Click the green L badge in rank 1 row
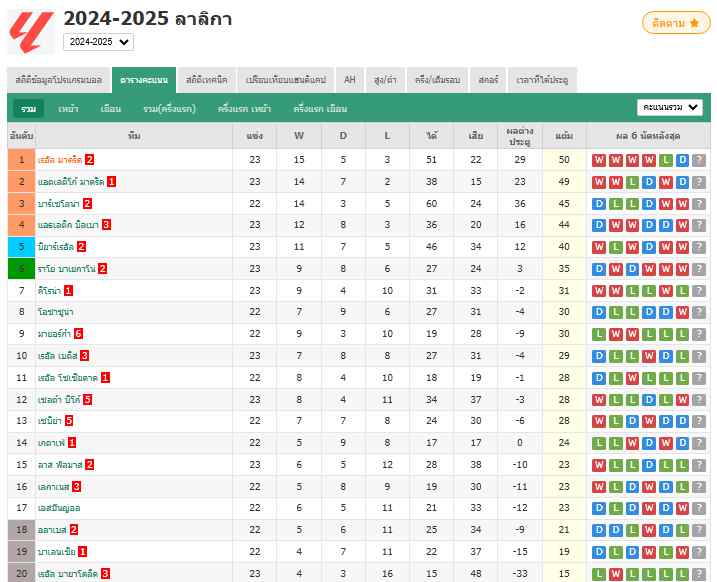 (x=666, y=160)
